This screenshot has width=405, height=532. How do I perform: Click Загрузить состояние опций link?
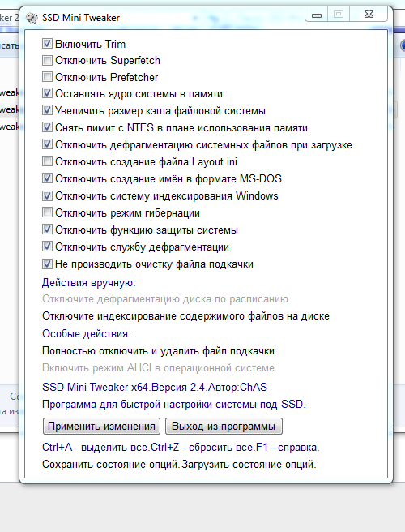coord(249,464)
